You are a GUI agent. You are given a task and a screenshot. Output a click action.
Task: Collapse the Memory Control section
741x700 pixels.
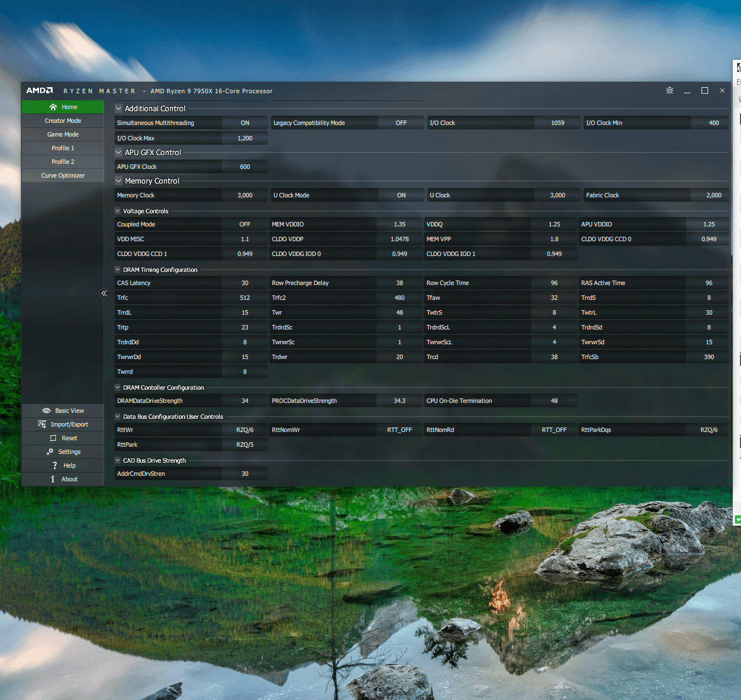coord(118,181)
